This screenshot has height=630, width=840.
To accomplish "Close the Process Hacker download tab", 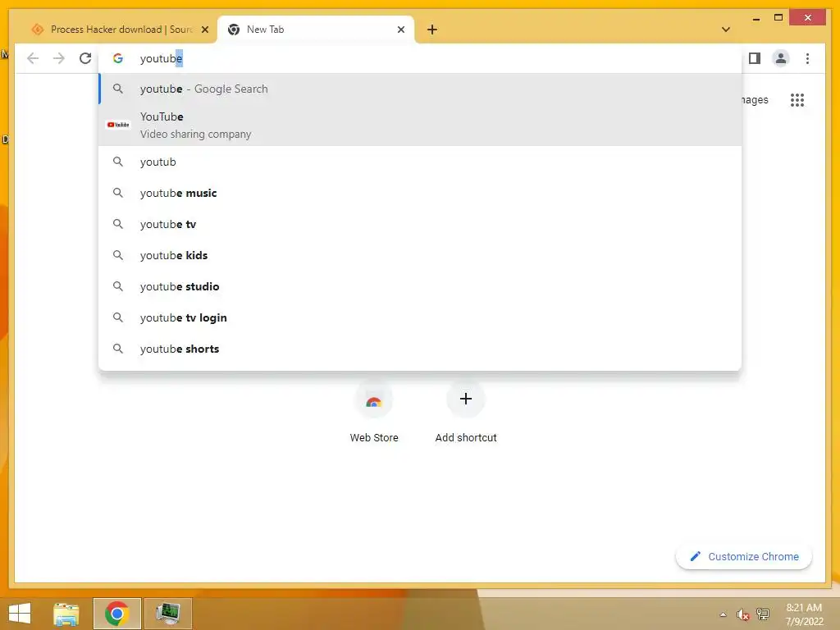I will pyautogui.click(x=204, y=30).
